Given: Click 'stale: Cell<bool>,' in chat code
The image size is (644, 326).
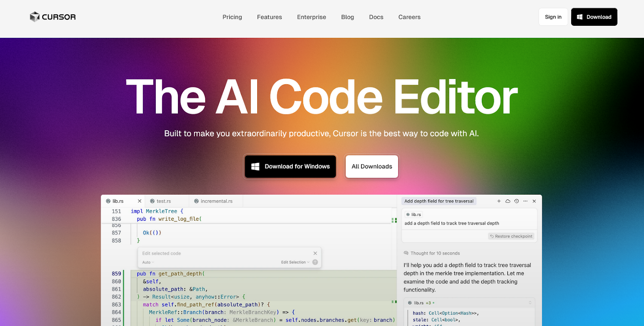Looking at the screenshot, I should (x=436, y=320).
